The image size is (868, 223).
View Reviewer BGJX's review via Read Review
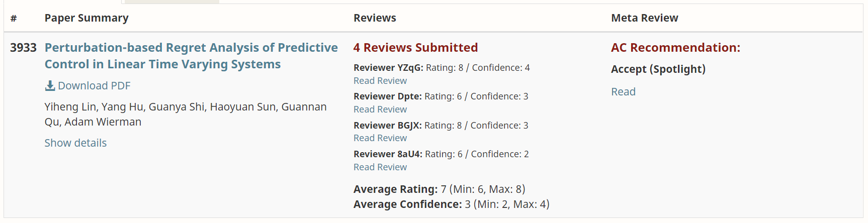[x=380, y=138]
